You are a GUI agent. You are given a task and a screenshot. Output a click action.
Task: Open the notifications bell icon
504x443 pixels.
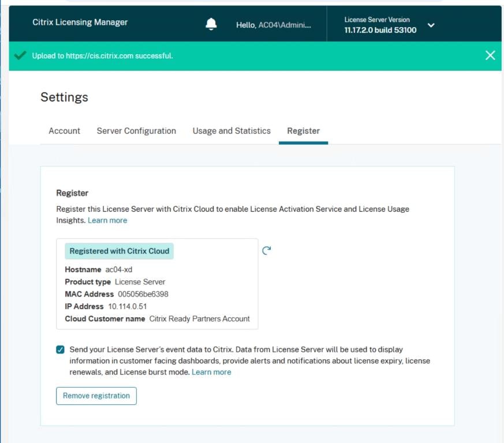pyautogui.click(x=211, y=24)
